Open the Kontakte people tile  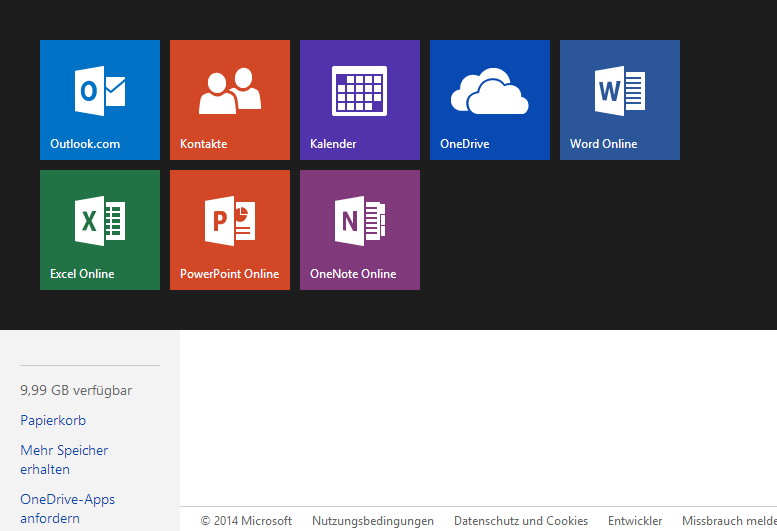[229, 100]
